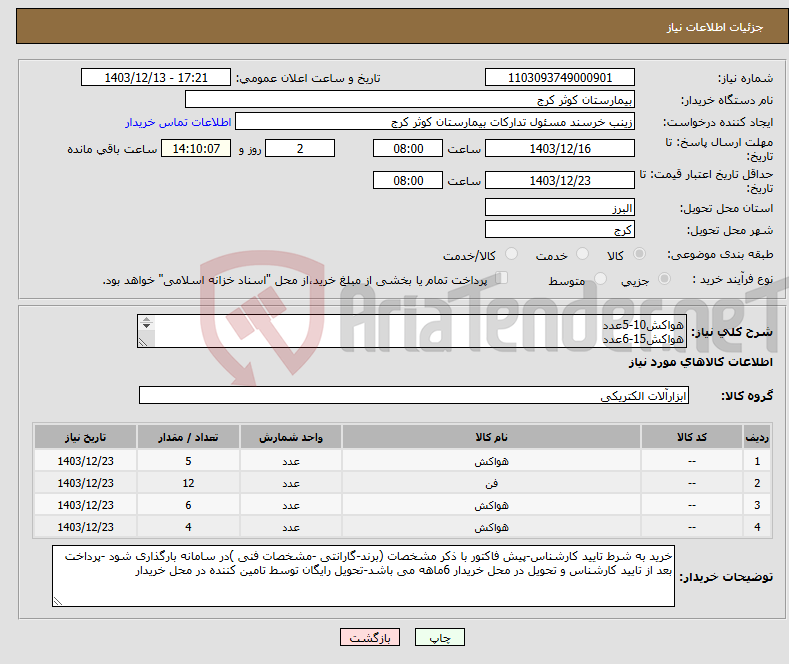Screen dimensions: 789x664
Task: Click scroll up arrow in شرح کلی نیاز box
Action: 146,319
